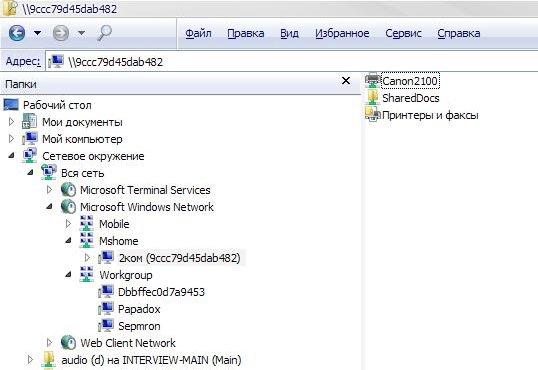This screenshot has width=538, height=370.
Task: Close the Папки folders pane
Action: point(346,81)
